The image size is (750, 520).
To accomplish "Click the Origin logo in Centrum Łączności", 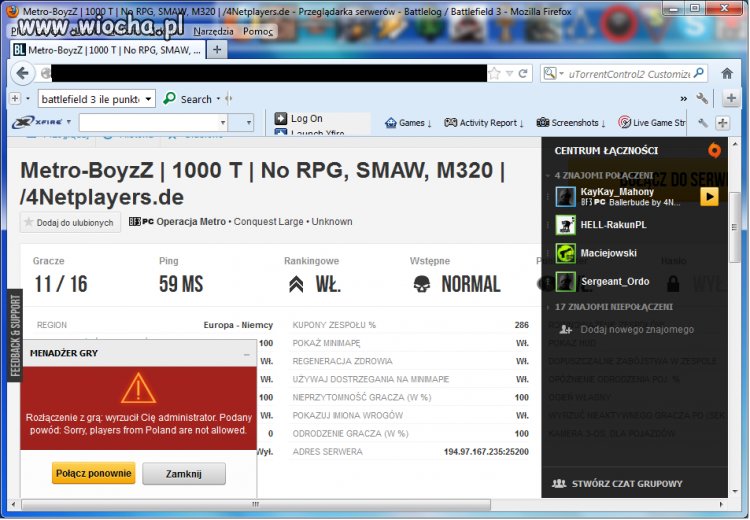I will 714,150.
